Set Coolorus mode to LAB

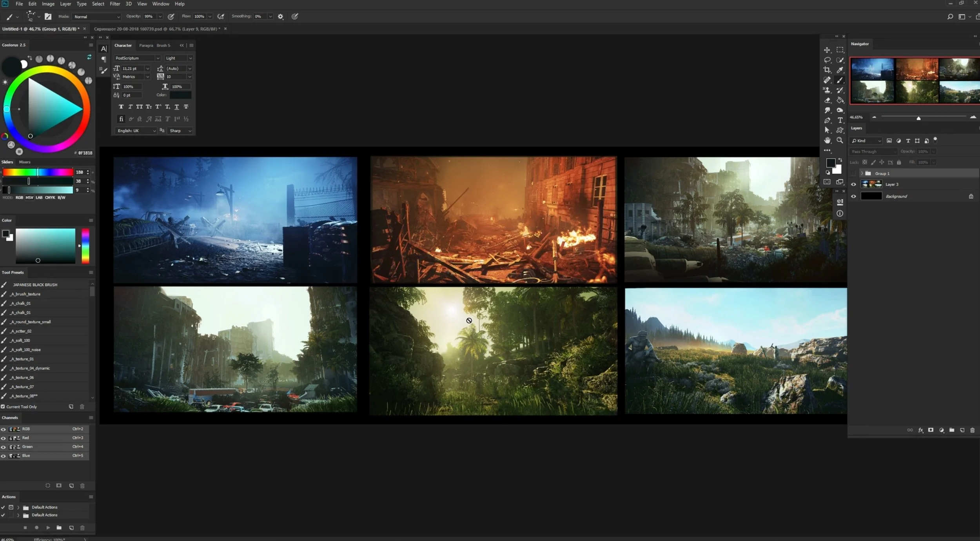tap(39, 198)
